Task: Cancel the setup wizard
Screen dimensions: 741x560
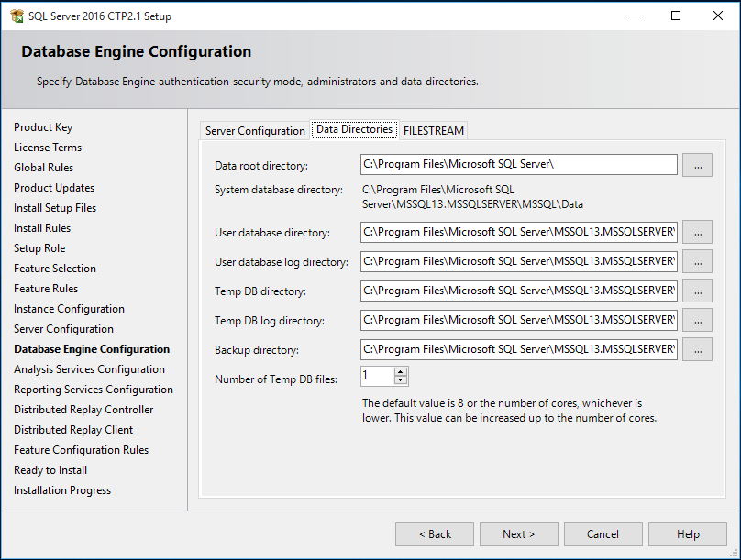Action: (603, 534)
